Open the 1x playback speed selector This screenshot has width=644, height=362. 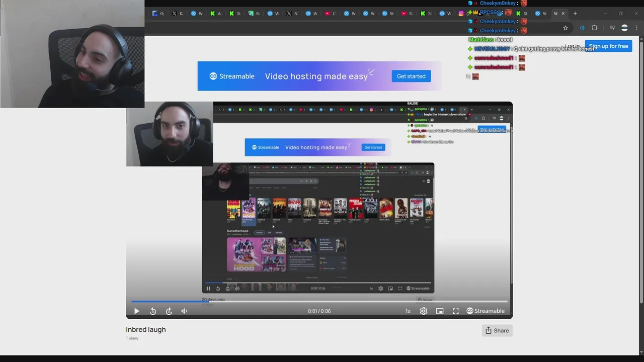[x=408, y=311]
